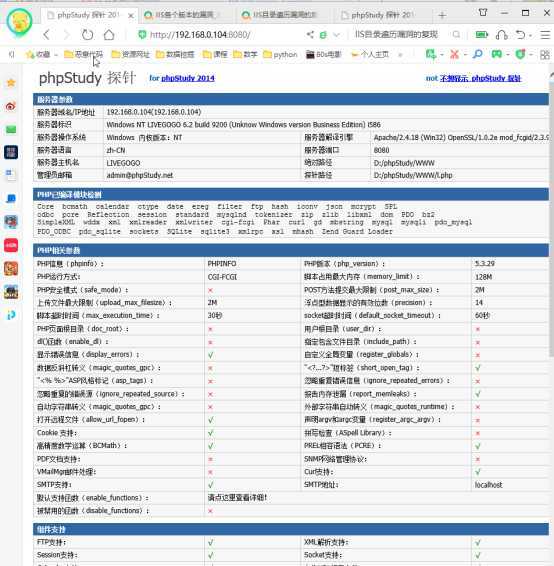The width and height of the screenshot is (554, 566).
Task: Select the LIVEGOGO hostname value
Action: tap(123, 163)
